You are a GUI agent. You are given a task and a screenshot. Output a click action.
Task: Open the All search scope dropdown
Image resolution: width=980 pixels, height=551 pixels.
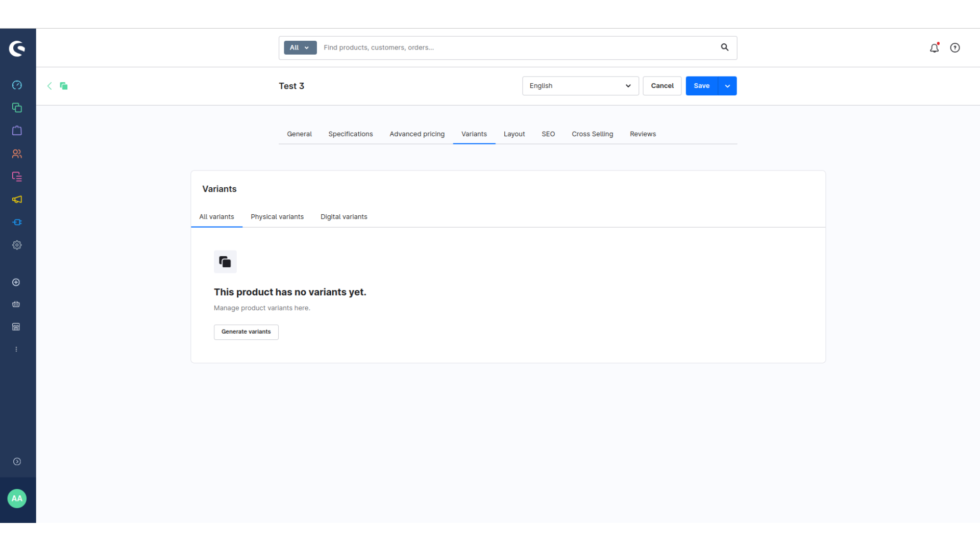[x=300, y=47]
